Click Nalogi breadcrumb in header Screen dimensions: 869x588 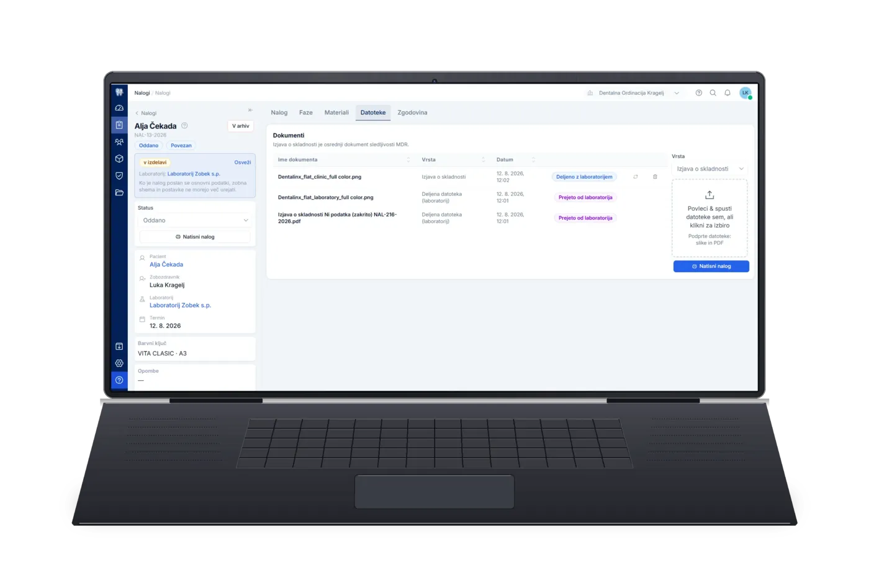tap(142, 93)
